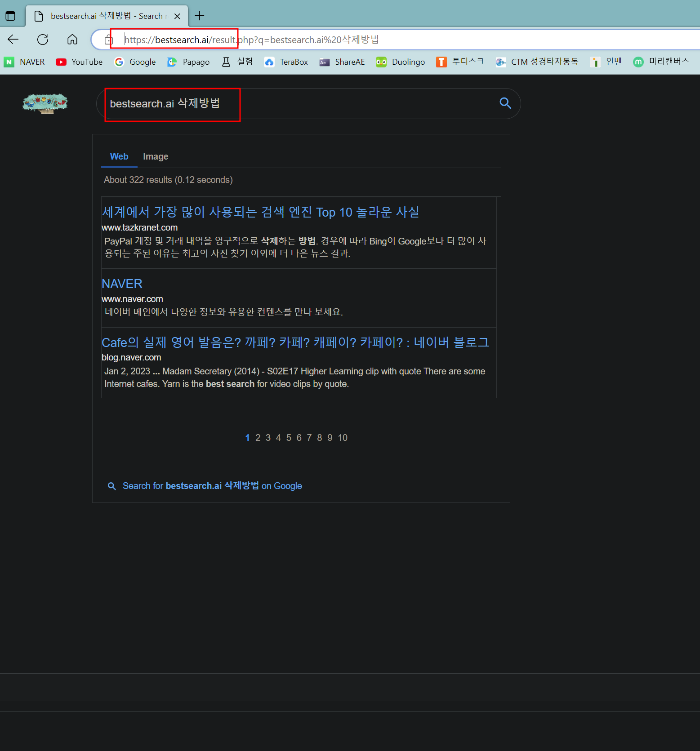The image size is (700, 751).
Task: Go to results page 5
Action: coord(289,438)
